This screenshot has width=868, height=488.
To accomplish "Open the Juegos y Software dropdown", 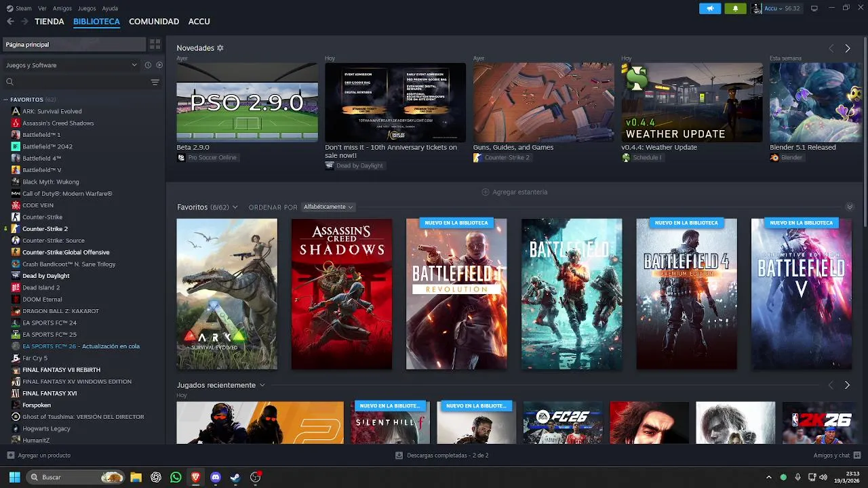I will [71, 65].
